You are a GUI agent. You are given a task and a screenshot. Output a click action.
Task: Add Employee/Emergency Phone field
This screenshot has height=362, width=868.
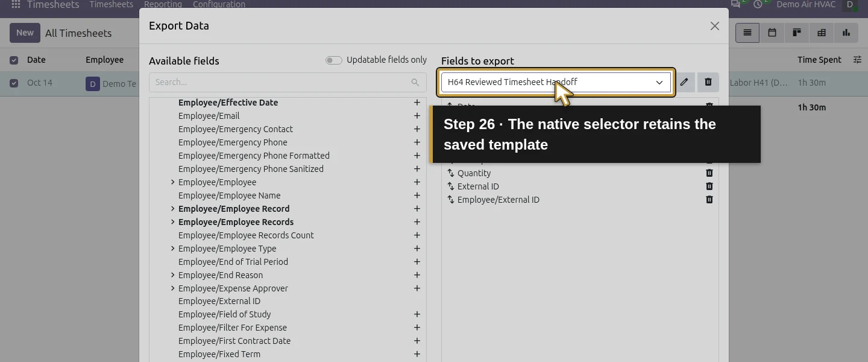[x=417, y=142]
